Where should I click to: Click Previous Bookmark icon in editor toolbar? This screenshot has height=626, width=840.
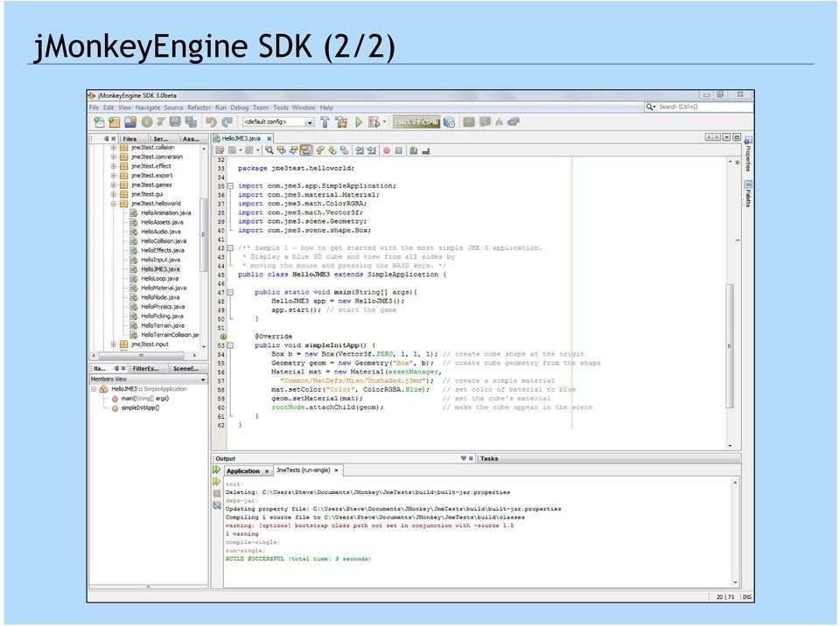click(320, 150)
